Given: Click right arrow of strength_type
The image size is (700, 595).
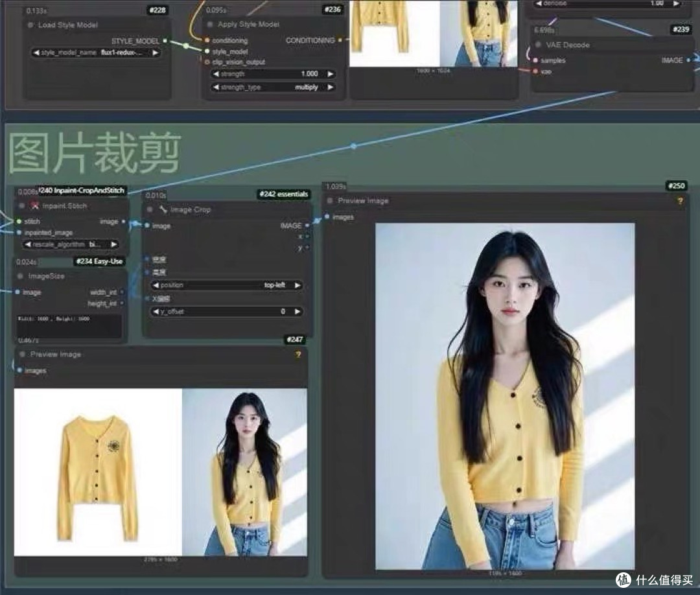Looking at the screenshot, I should point(331,87).
